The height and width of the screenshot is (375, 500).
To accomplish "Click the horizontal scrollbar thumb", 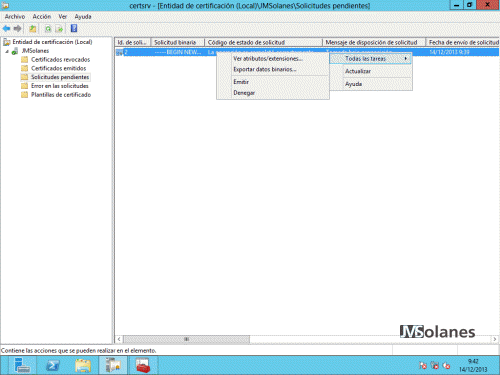I will click(186, 339).
